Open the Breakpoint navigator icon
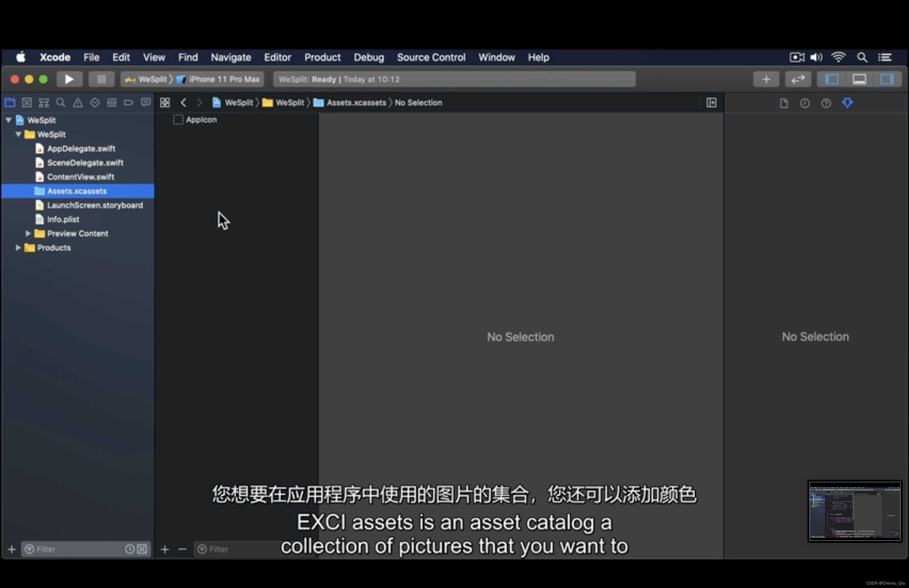Screen dimensions: 909x588 128,102
